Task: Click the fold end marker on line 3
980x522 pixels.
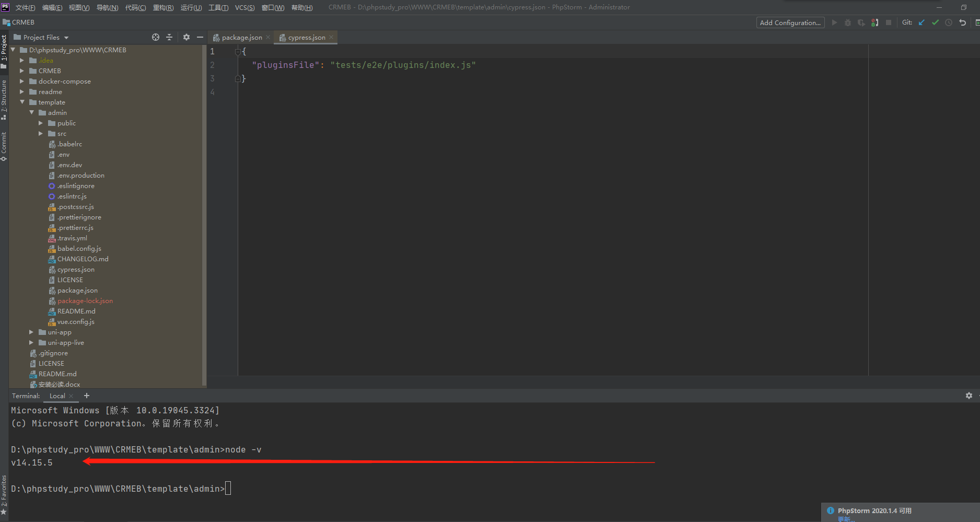Action: [238, 78]
